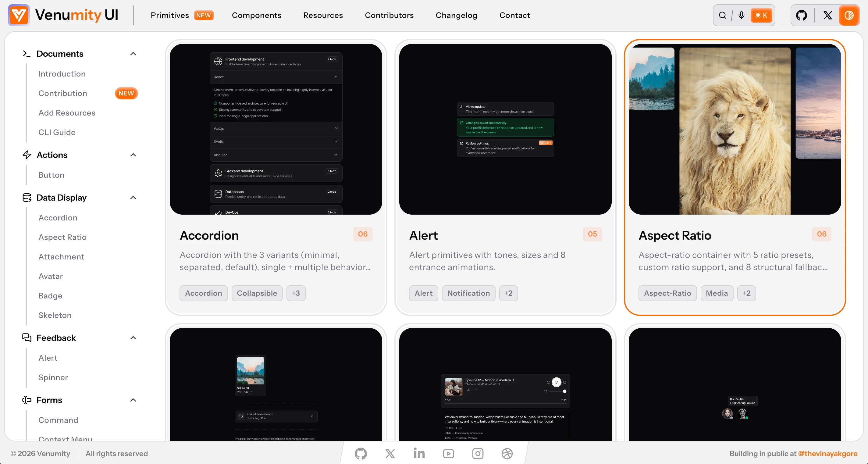Open the Contributors nav item

(389, 15)
